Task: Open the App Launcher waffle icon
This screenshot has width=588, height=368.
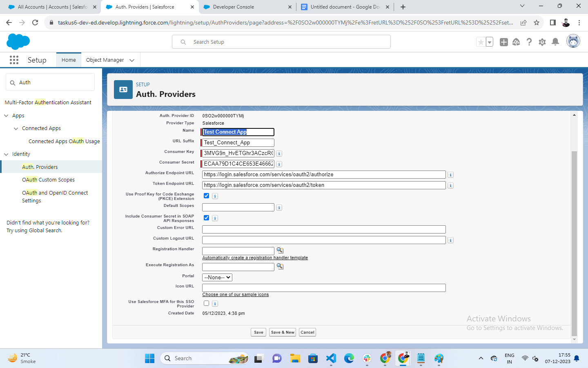Action: [14, 60]
